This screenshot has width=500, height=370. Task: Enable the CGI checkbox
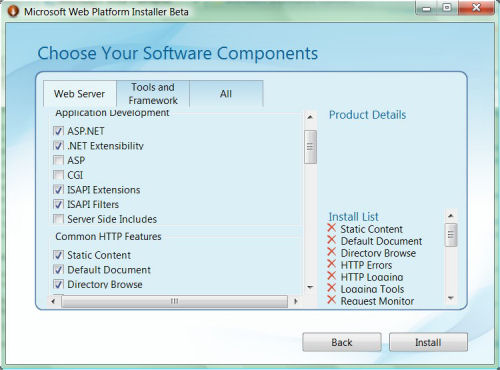point(58,175)
